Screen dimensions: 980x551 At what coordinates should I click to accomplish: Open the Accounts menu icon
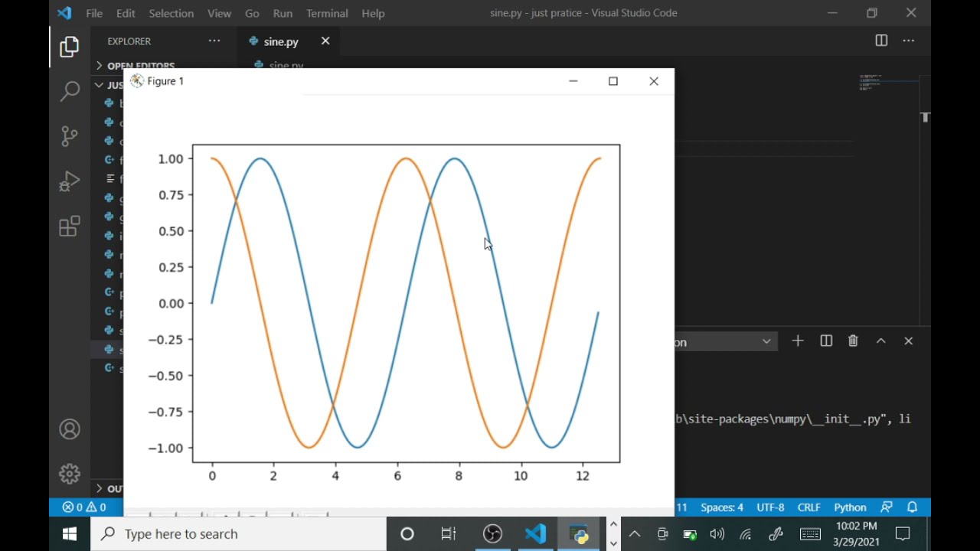coord(70,429)
